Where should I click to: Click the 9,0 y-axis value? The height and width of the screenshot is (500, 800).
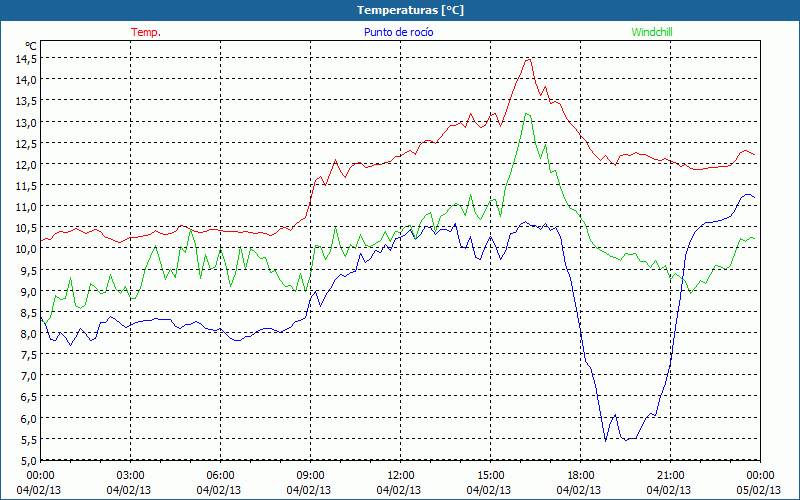29,291
